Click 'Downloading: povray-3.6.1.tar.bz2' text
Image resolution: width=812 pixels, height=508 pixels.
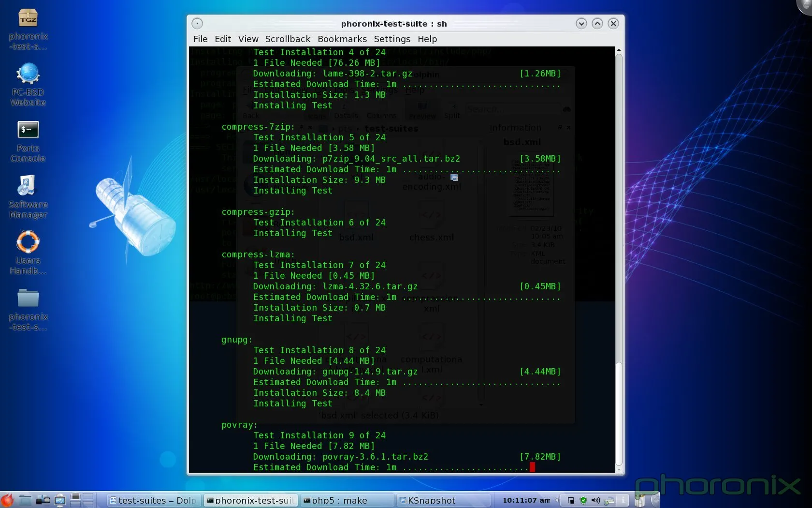341,457
